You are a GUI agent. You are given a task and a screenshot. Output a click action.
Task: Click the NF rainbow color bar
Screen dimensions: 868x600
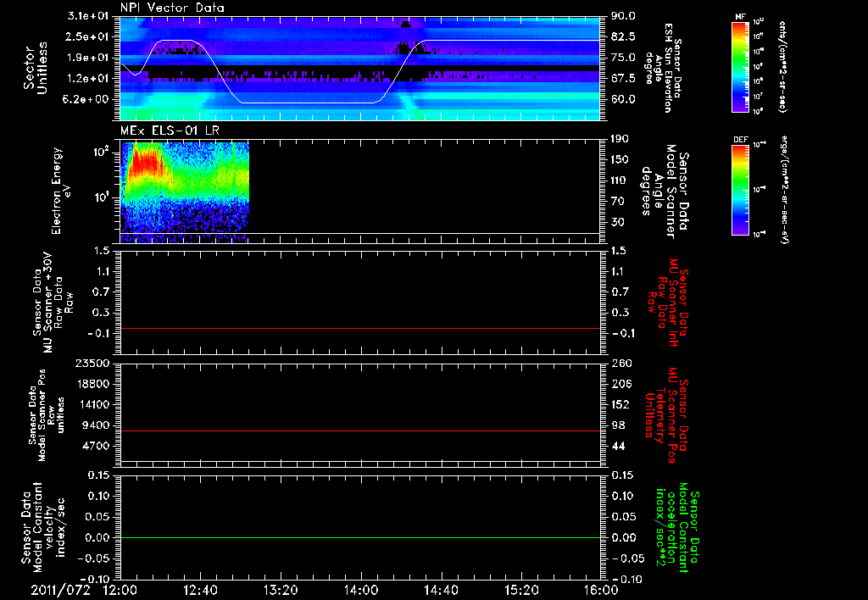(x=741, y=67)
